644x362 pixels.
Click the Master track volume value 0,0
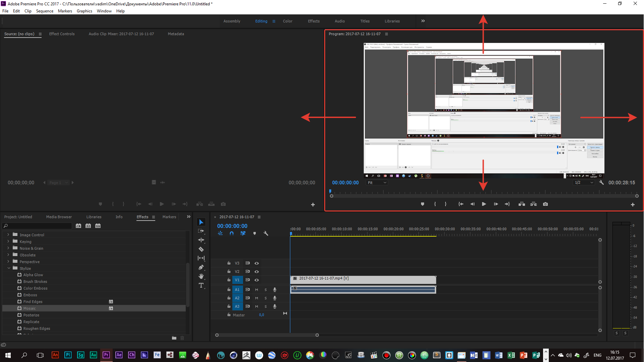pyautogui.click(x=262, y=315)
